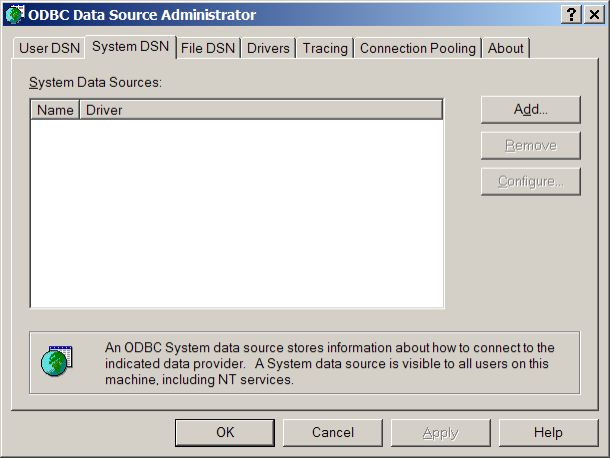610x458 pixels.
Task: Select the System DSN tab
Action: 130,47
